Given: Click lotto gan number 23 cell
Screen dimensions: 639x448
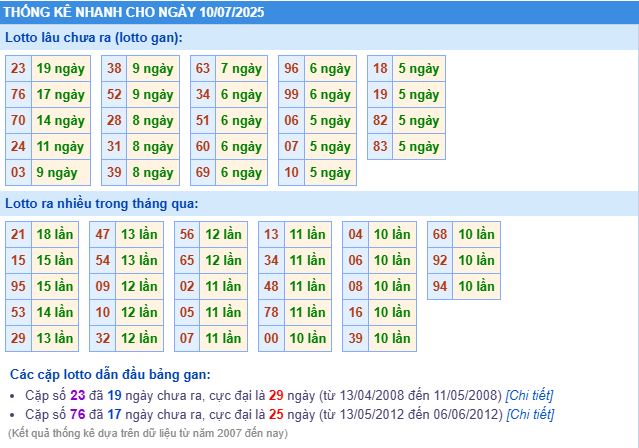Looking at the screenshot, I should pyautogui.click(x=18, y=68).
